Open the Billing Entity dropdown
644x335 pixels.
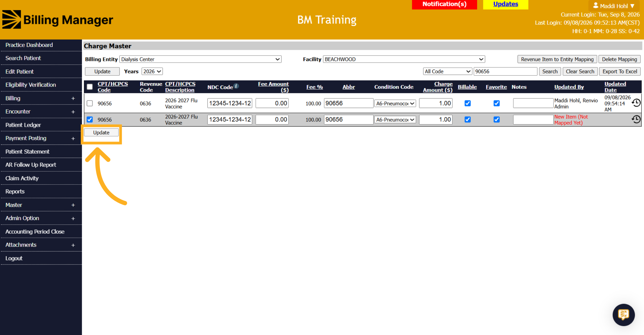[x=200, y=59]
